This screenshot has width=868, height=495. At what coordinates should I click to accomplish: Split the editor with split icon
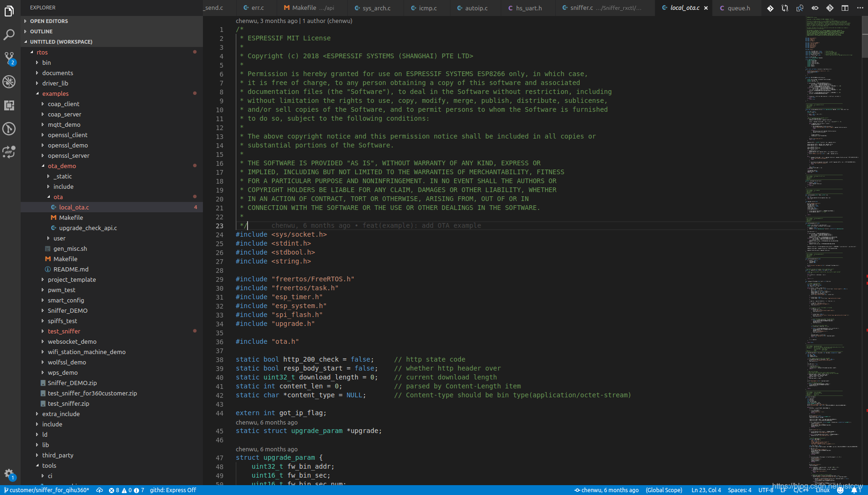coord(845,8)
